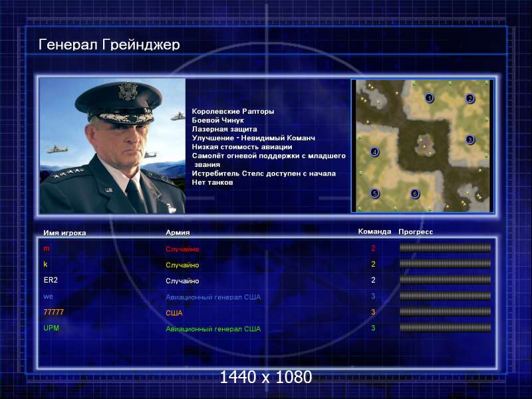Click the Королевские Рапторы ability text
Viewport: 532px width, 399px height.
233,111
